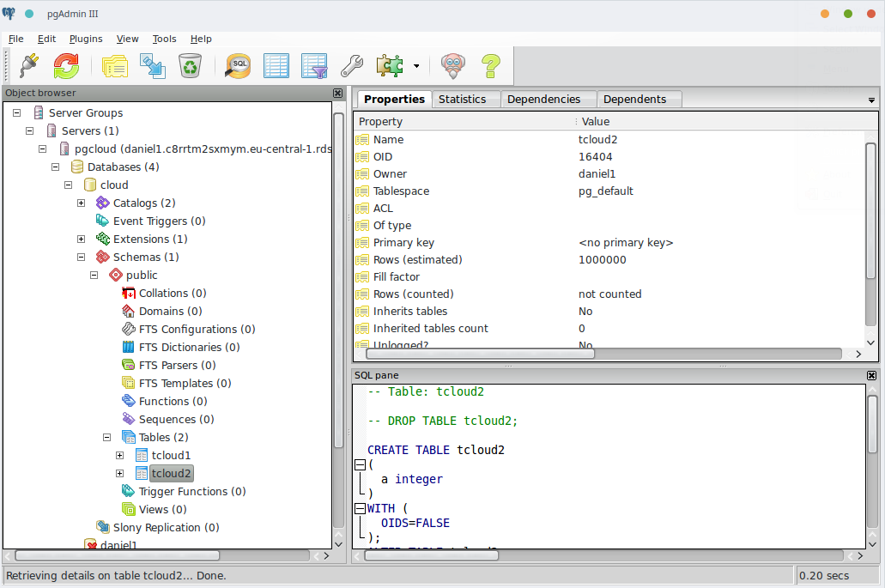
Task: Open filtered data view with funnel icon
Action: 314,65
